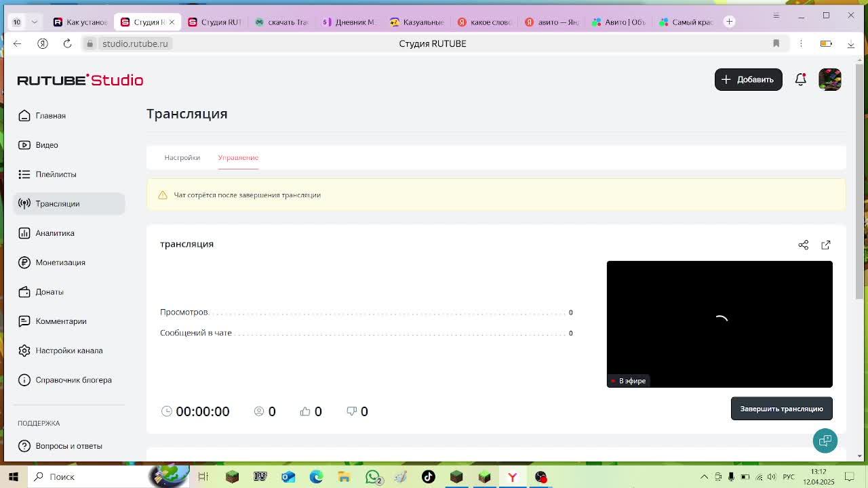This screenshot has height=488, width=868.
Task: Open the browser three-dot menu
Action: tap(801, 43)
